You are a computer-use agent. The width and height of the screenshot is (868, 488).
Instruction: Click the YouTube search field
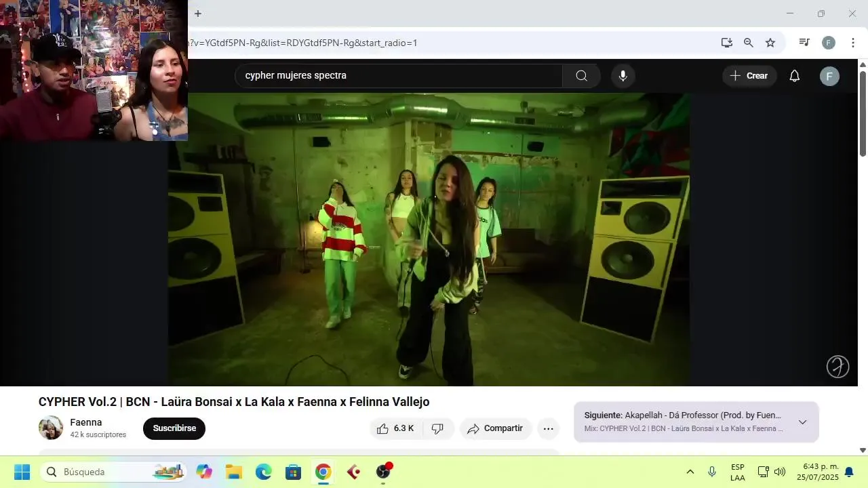pos(399,75)
